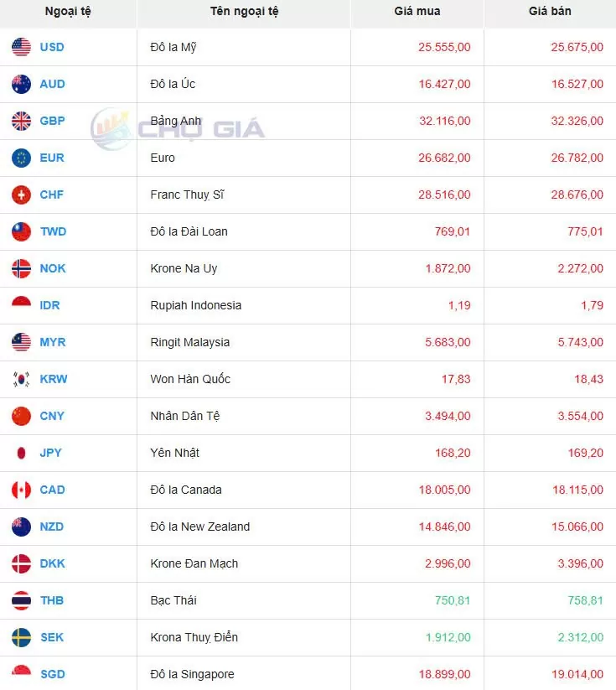Click the South Korean flag icon
The height and width of the screenshot is (690, 616).
tap(21, 379)
